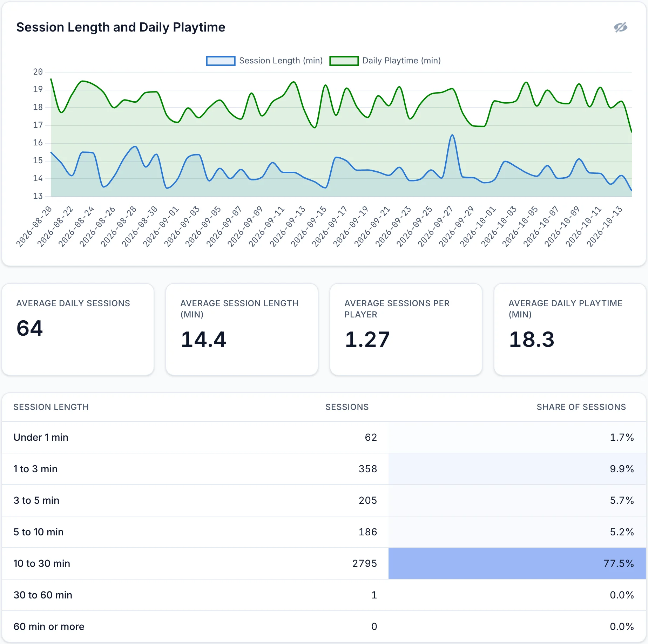Click the SHARE OF SESSIONS column header
The width and height of the screenshot is (648, 644).
(x=581, y=407)
